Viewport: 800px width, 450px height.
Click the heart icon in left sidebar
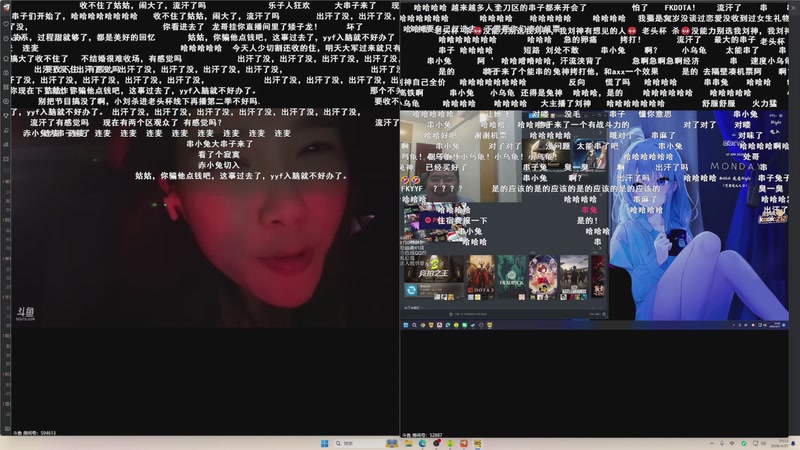(6, 24)
